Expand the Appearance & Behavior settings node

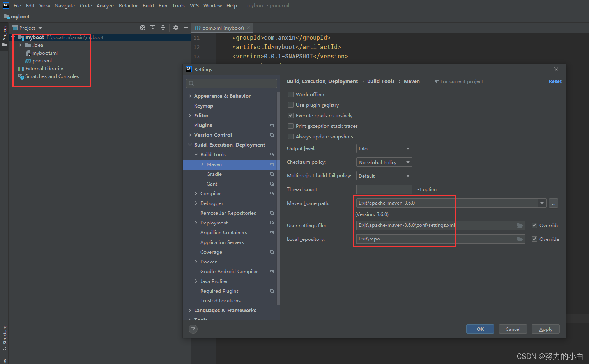[x=190, y=96]
